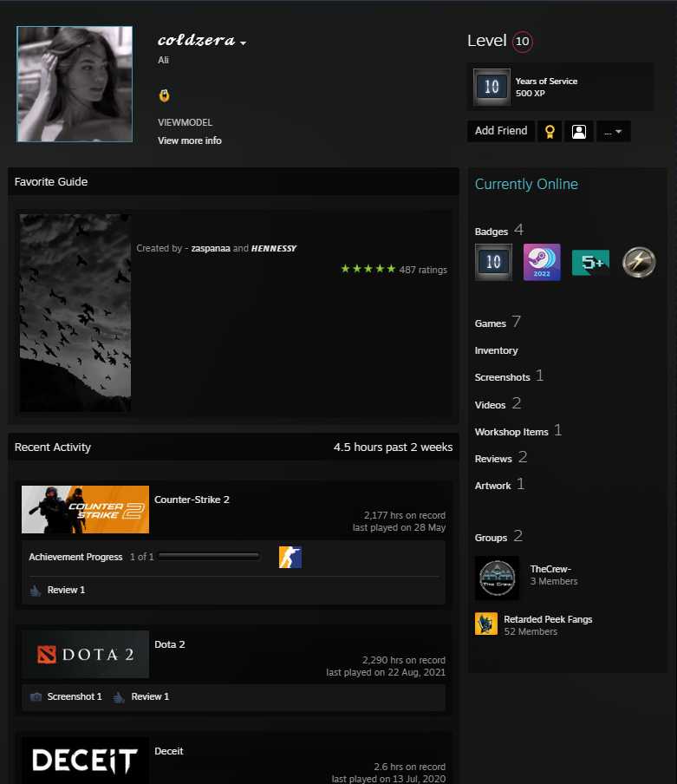
Task: Open the Deceit game banner
Action: click(85, 761)
